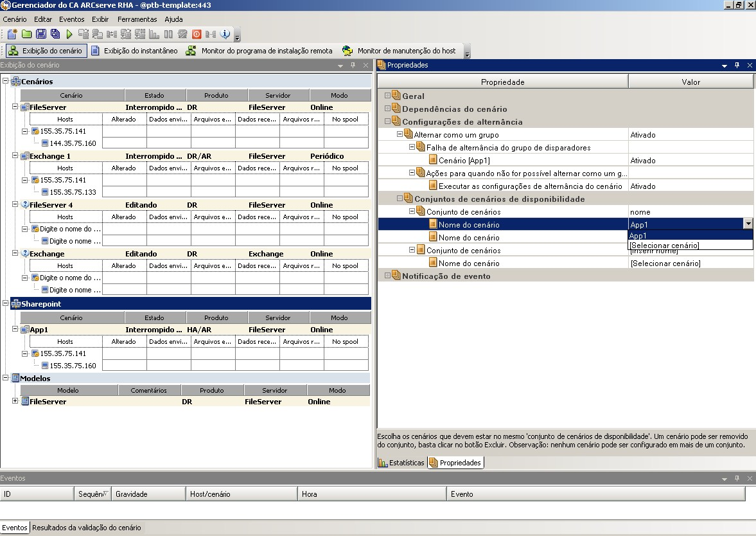Click the Save toolbar icon
The image size is (756, 536).
(x=40, y=34)
